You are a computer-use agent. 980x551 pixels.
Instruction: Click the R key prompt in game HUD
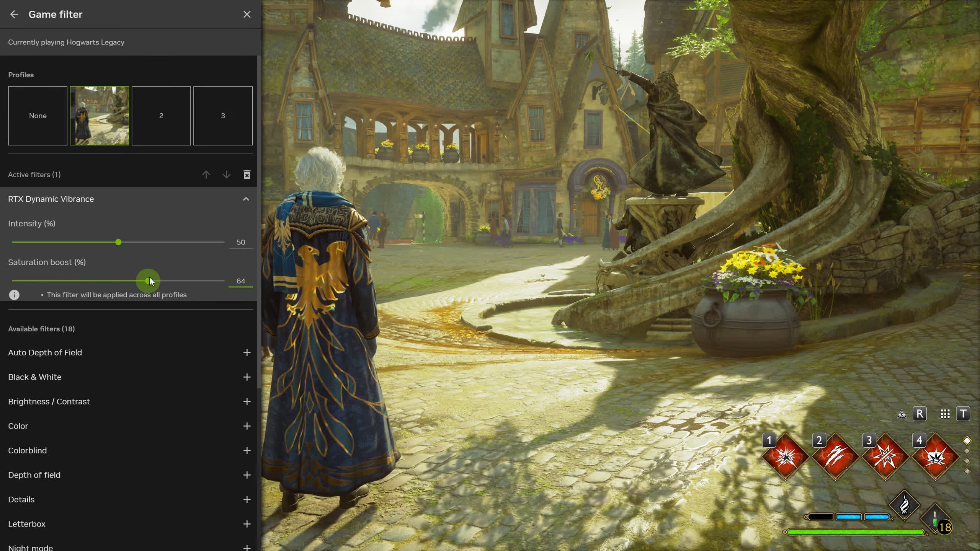920,414
